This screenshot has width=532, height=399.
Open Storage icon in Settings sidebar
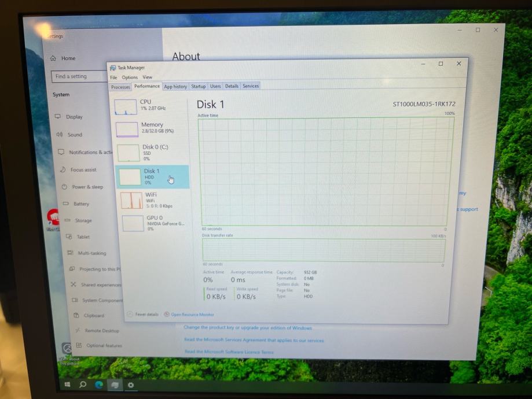68,220
